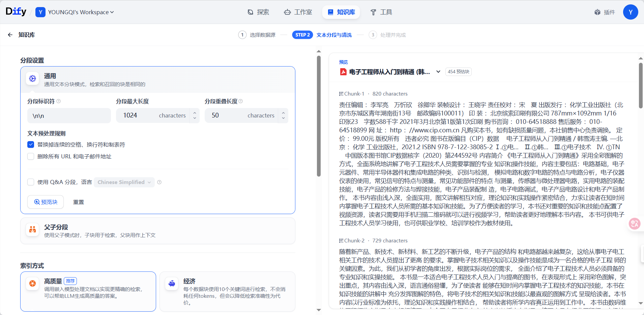Select the 经济 indexing icon
This screenshot has width=644, height=315.
[172, 284]
